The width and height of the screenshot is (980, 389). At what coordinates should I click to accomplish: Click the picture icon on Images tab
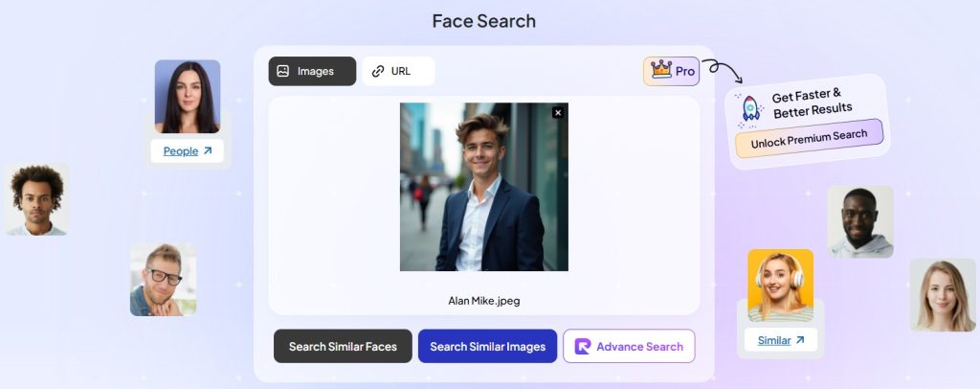tap(283, 71)
